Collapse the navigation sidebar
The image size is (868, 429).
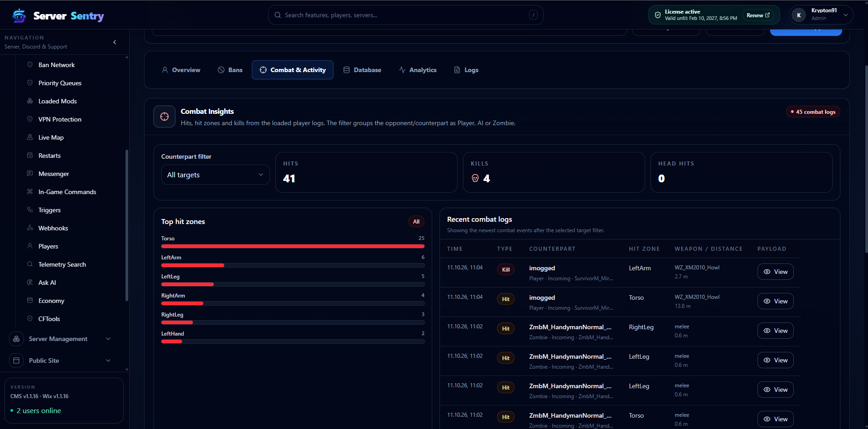click(x=115, y=42)
